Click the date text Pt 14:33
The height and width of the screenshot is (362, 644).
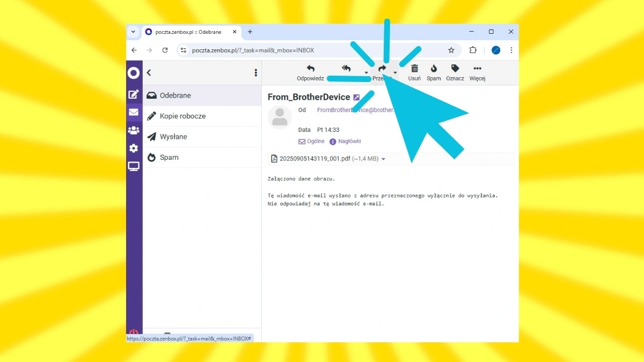click(328, 130)
